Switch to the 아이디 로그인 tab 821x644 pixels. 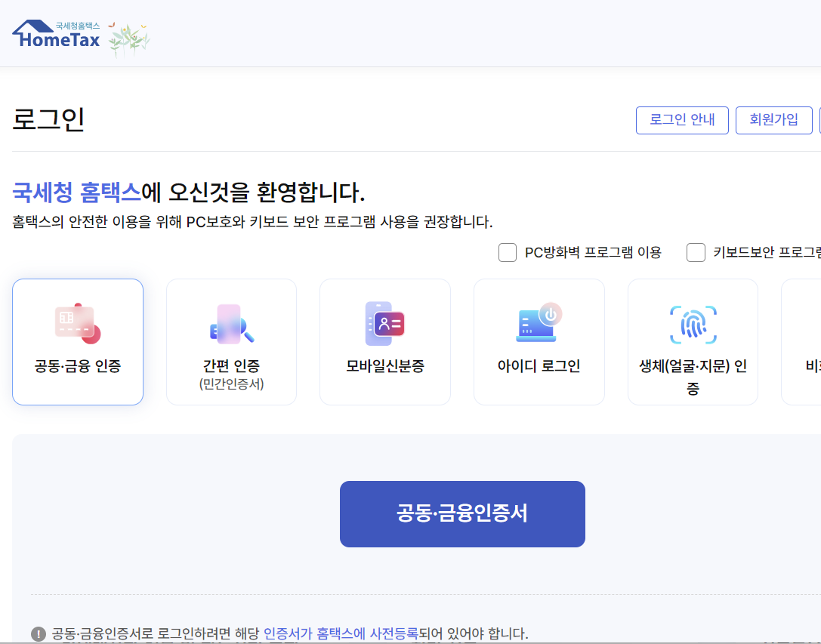[539, 341]
